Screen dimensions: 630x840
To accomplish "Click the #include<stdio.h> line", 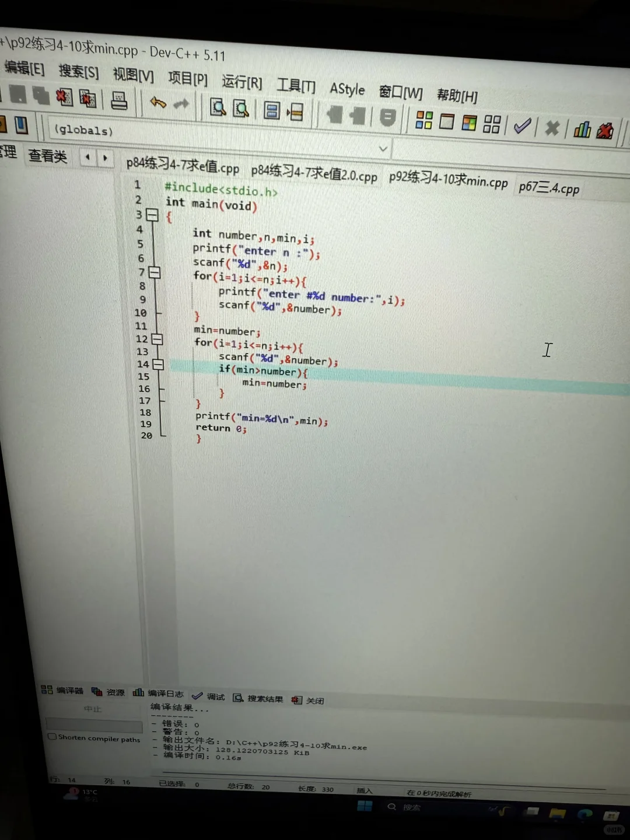I will 221,189.
